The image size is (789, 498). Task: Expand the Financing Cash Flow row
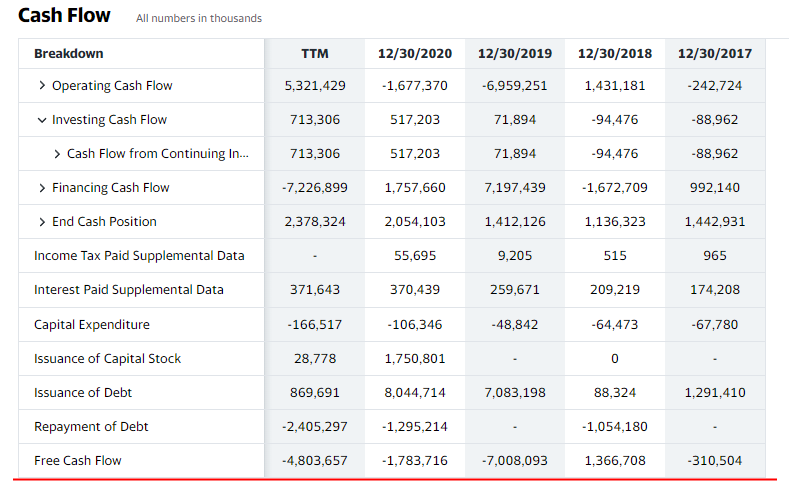42,188
